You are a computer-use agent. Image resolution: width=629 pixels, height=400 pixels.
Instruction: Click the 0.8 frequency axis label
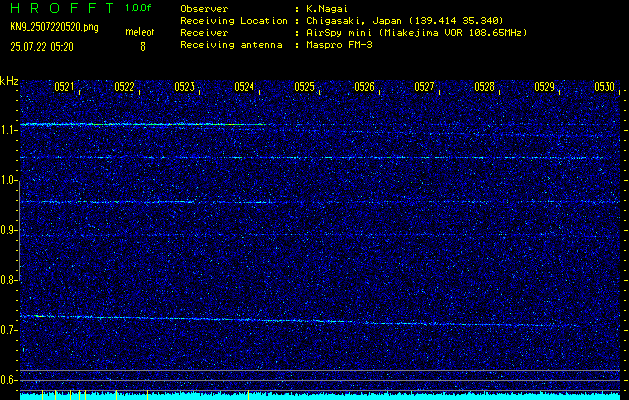8,280
